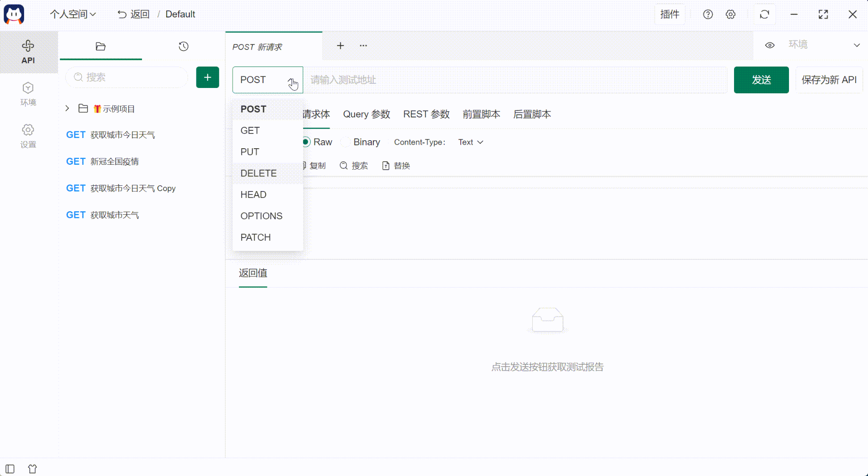
Task: Click the 发送 send button
Action: click(x=761, y=80)
